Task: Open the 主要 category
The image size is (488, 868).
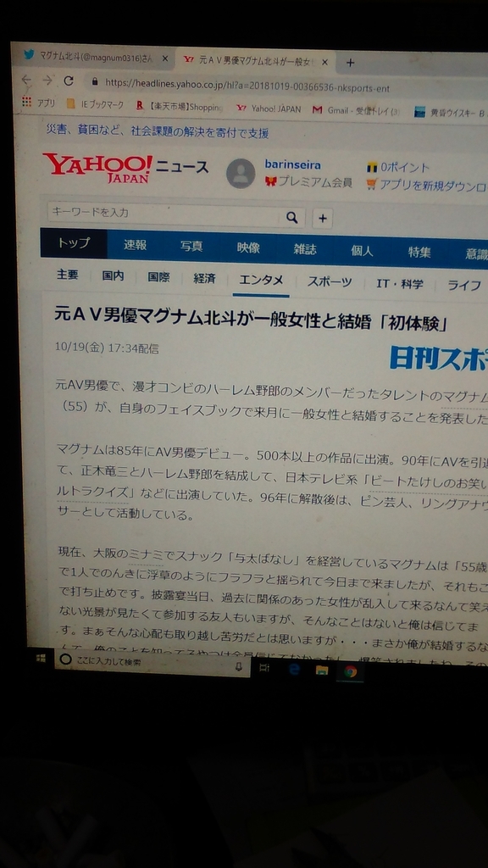Action: click(x=68, y=275)
